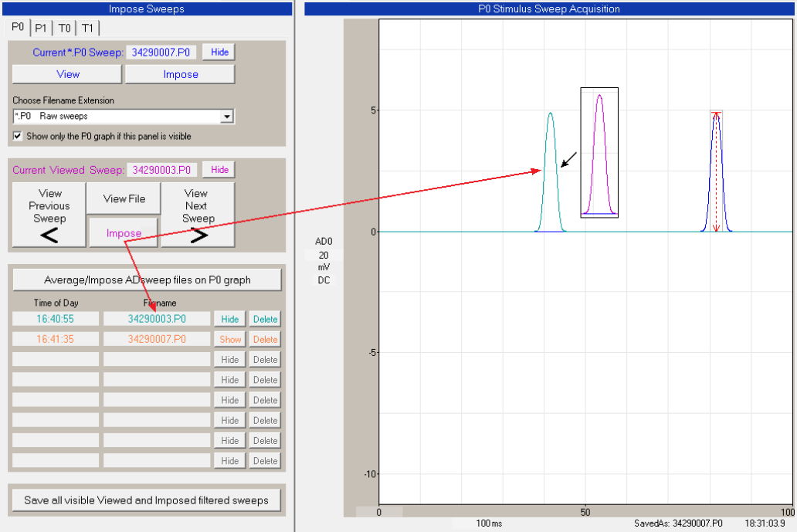797x532 pixels.
Task: Save all visible Viewed and Imposed sweeps
Action: click(147, 500)
